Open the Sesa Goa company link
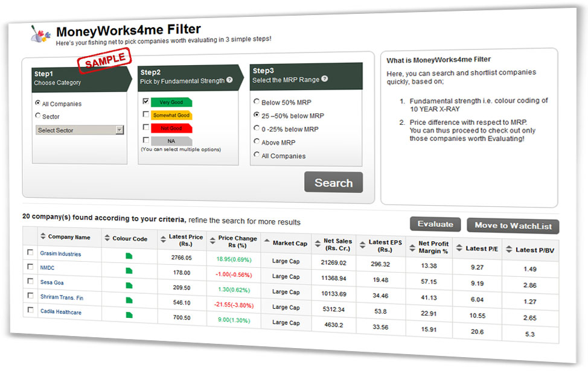This screenshot has width=588, height=371. coord(52,282)
